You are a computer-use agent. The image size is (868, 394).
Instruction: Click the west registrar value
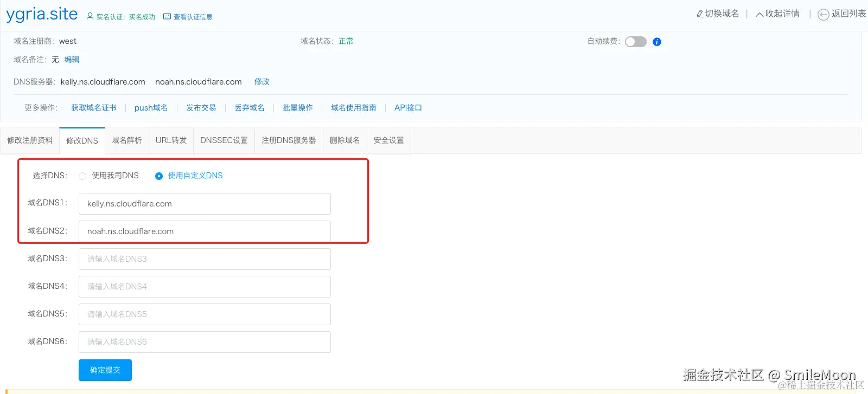pyautogui.click(x=68, y=41)
